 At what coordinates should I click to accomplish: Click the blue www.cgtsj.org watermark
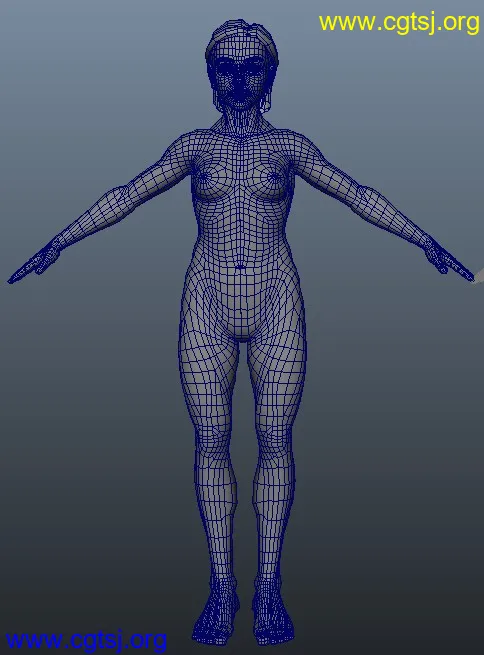pos(86,640)
